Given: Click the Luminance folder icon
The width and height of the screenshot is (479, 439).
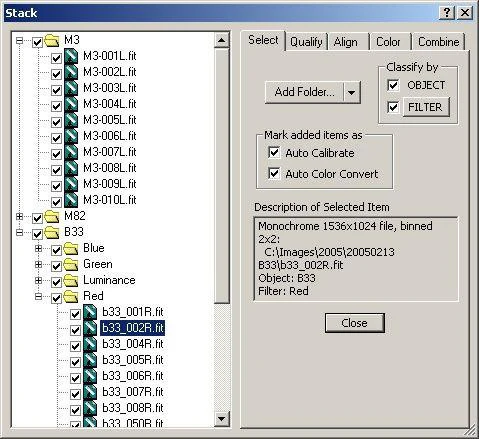Looking at the screenshot, I should pyautogui.click(x=71, y=281).
